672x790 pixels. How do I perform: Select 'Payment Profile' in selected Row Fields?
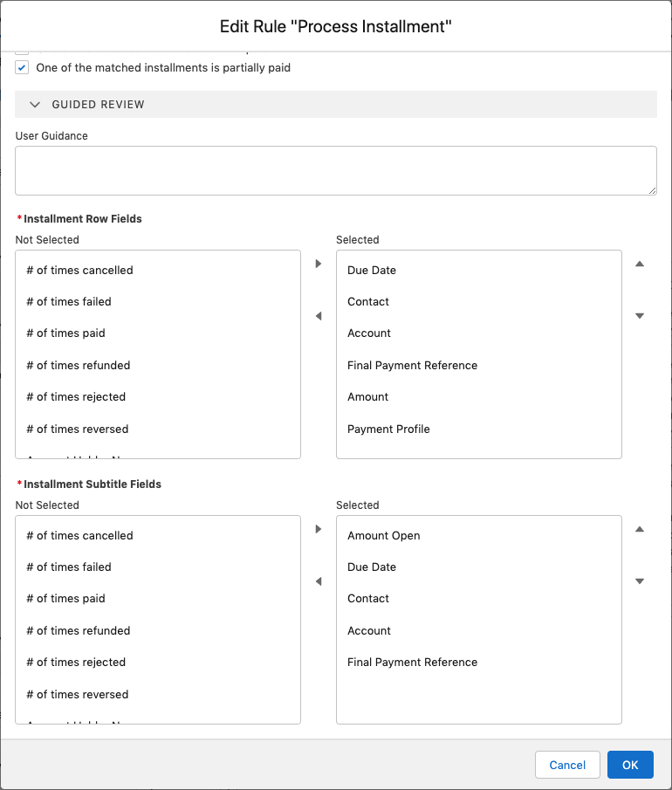point(388,429)
